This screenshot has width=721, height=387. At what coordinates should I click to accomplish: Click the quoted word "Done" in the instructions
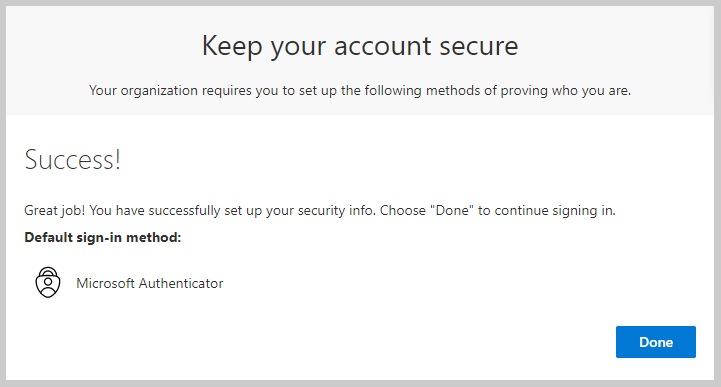pyautogui.click(x=452, y=210)
